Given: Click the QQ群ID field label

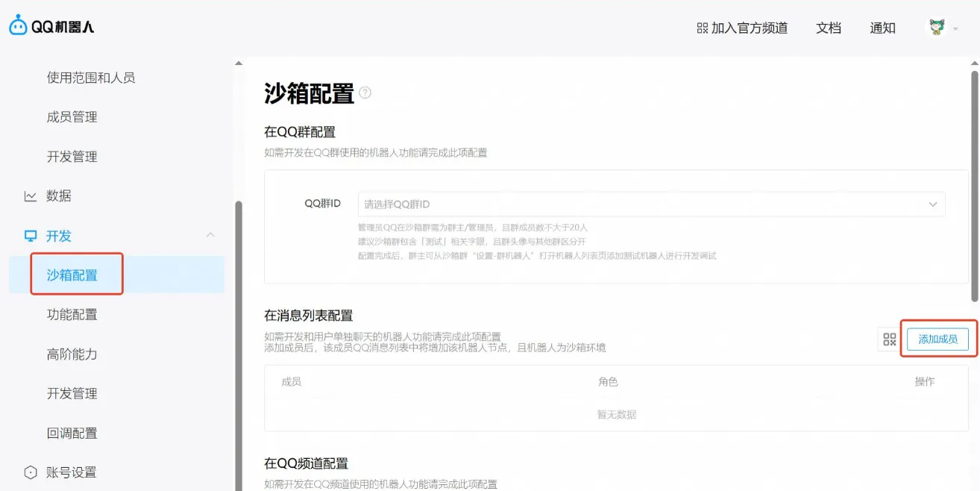Looking at the screenshot, I should [x=322, y=204].
